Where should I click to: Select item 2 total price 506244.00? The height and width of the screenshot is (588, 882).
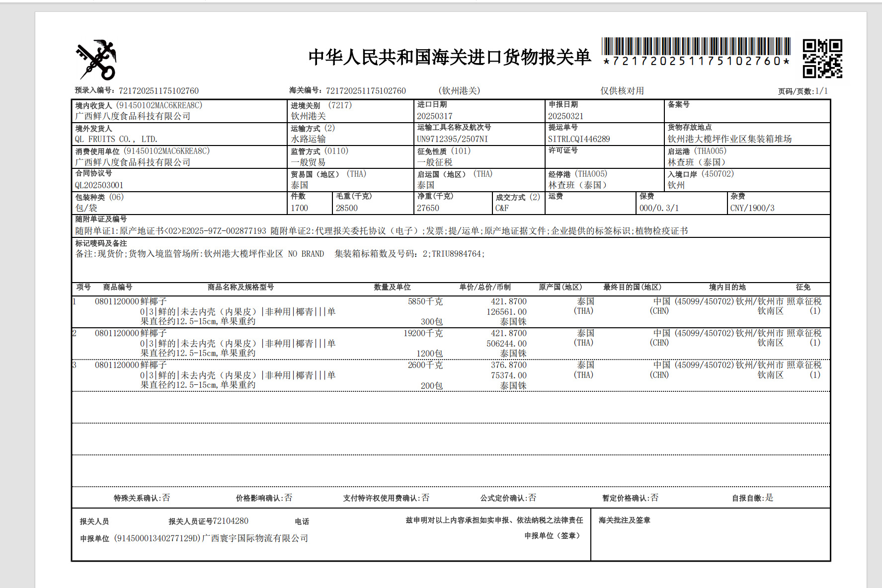(x=506, y=344)
